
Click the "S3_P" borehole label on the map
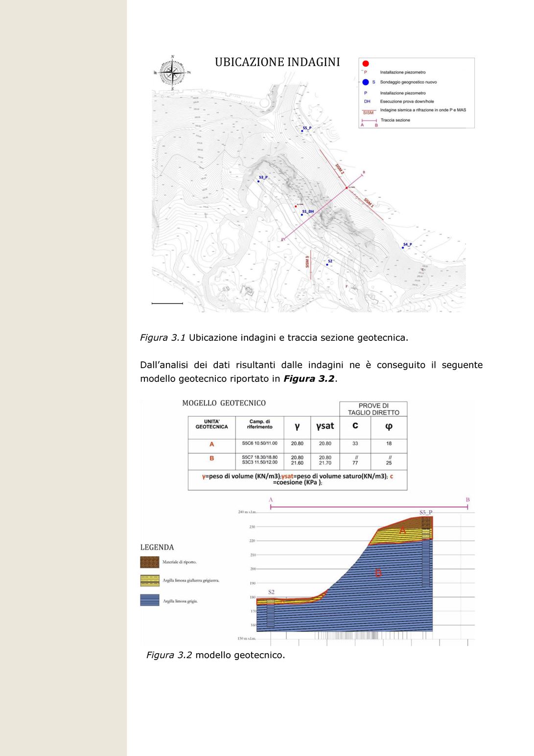click(263, 177)
